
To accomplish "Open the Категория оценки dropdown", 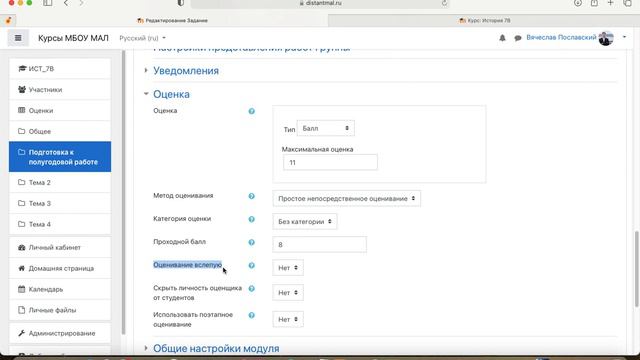I will point(305,222).
